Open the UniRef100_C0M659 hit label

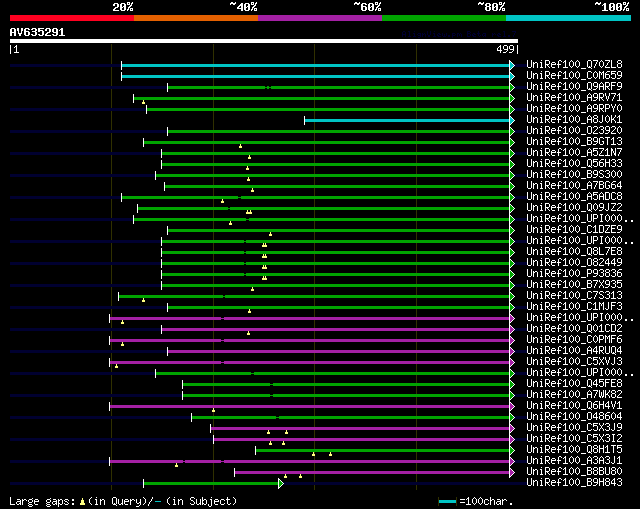tap(574, 75)
